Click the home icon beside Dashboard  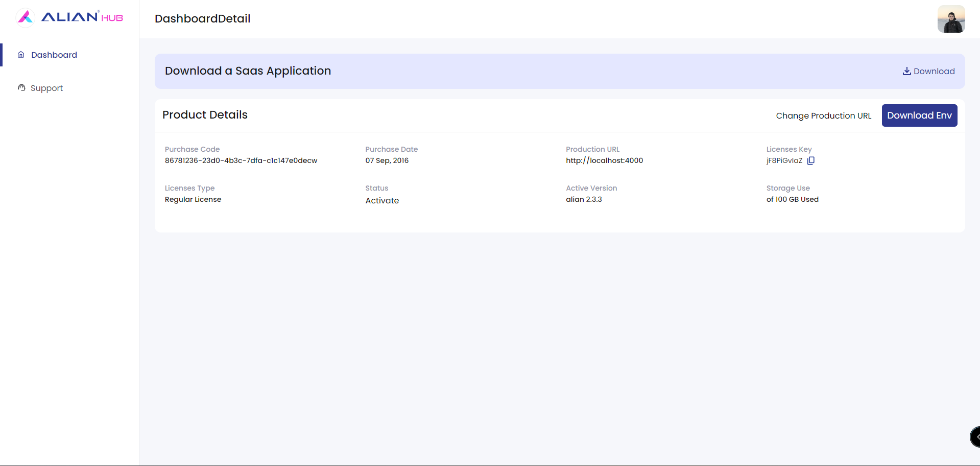click(x=21, y=55)
